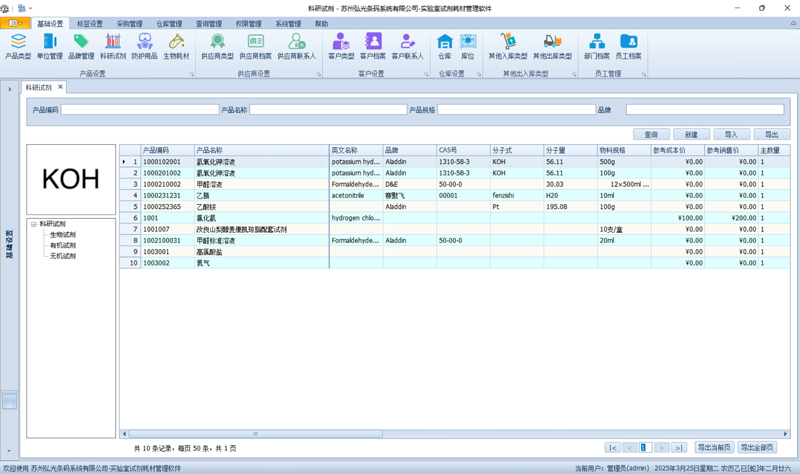
Task: Switch to 标签设置 ribbon tab
Action: coord(90,23)
